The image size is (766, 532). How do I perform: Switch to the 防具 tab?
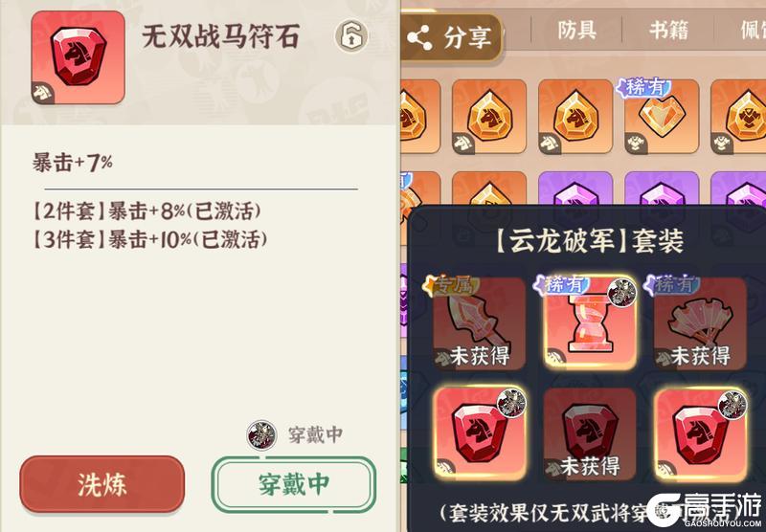click(x=576, y=31)
